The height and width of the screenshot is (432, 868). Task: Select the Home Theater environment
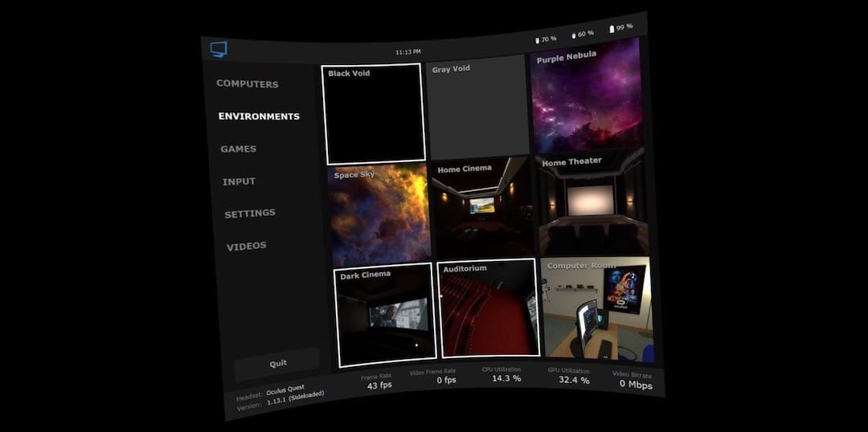(x=592, y=202)
